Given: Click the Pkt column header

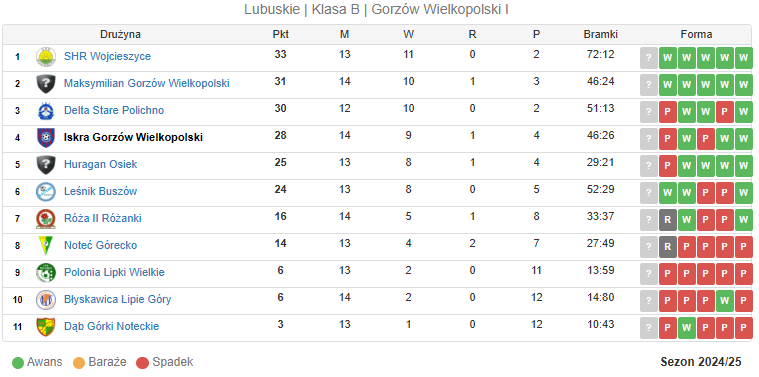Looking at the screenshot, I should point(281,34).
